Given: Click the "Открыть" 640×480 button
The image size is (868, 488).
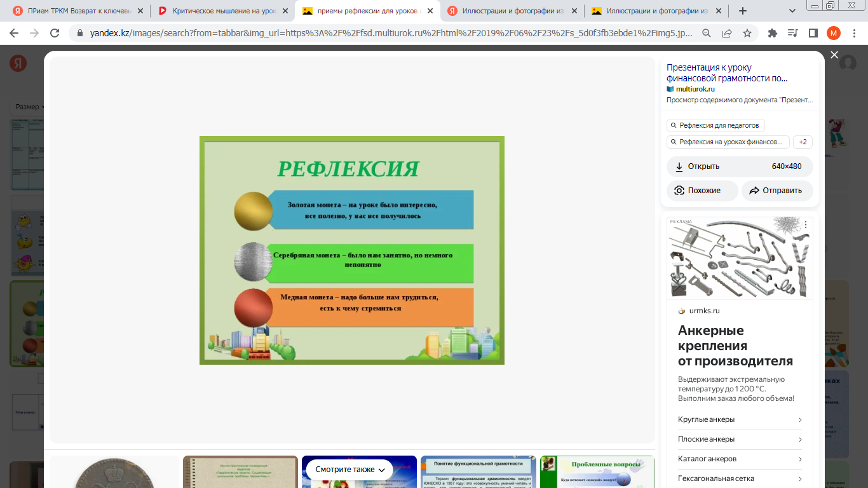Looking at the screenshot, I should click(x=740, y=166).
